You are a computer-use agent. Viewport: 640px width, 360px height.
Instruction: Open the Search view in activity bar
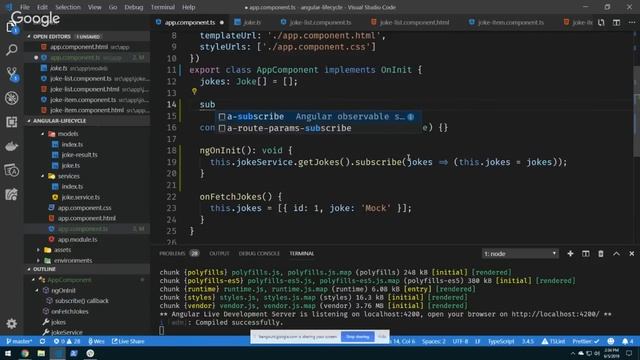pyautogui.click(x=11, y=50)
